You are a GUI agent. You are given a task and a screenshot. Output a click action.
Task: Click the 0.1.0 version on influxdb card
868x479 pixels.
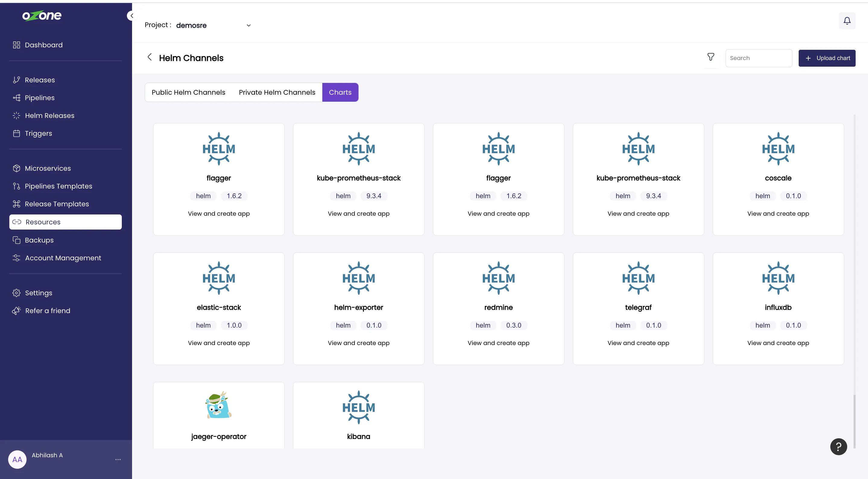click(793, 325)
